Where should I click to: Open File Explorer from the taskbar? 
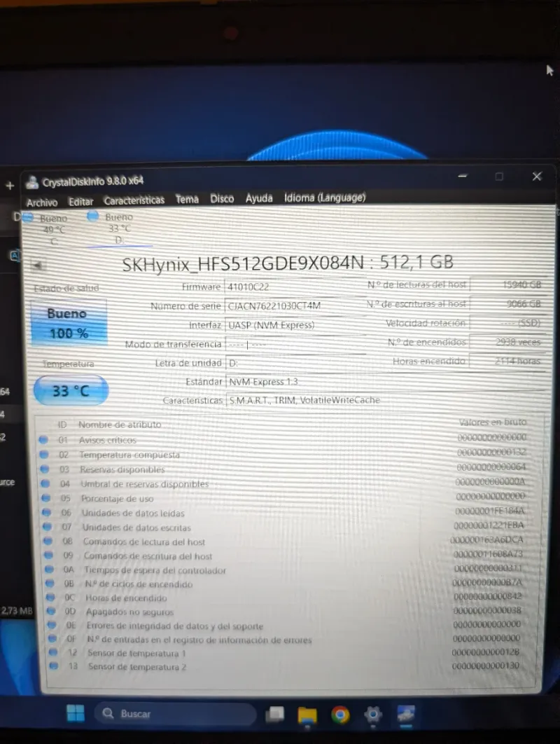(307, 715)
